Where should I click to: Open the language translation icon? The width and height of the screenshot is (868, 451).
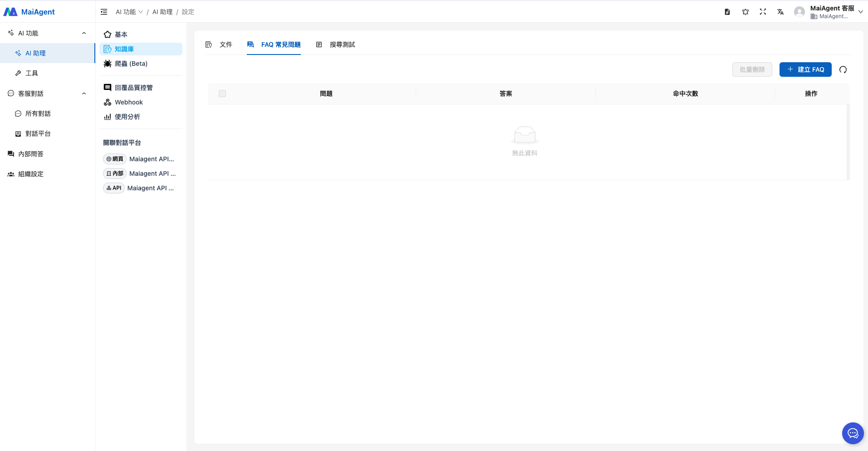[x=780, y=12]
